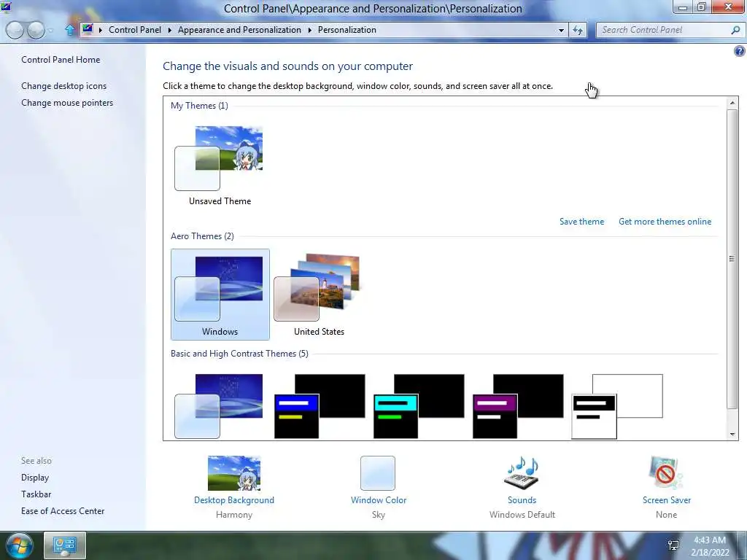Open Change mouse pointers link
Screen dimensions: 747x560
coord(67,102)
